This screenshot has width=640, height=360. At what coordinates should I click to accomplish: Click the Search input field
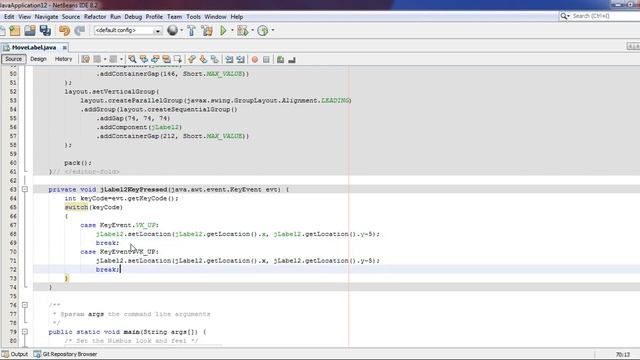coord(600,16)
